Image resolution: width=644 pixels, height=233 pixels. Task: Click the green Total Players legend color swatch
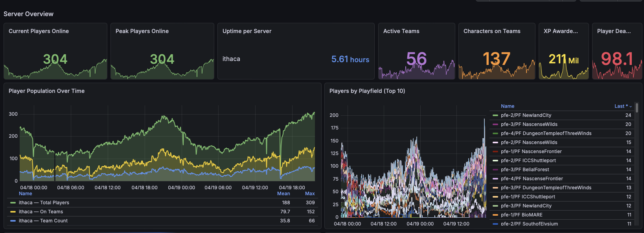click(13, 203)
